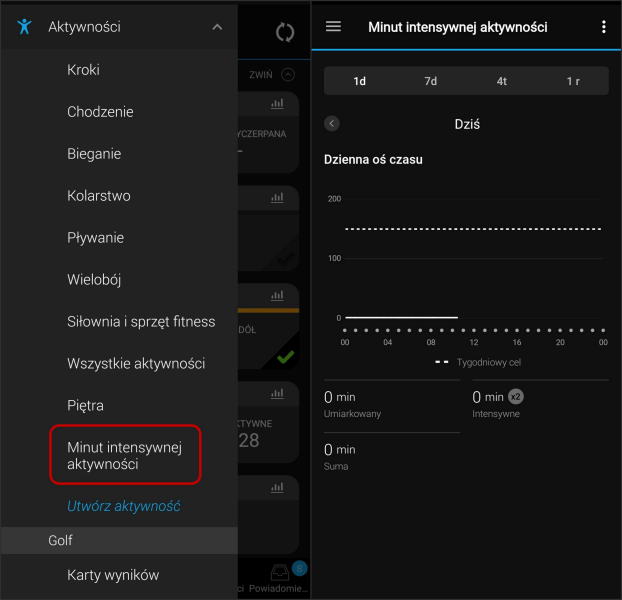Click the x2 badge next to Intensywne
Screen dimensions: 622x600
point(516,397)
